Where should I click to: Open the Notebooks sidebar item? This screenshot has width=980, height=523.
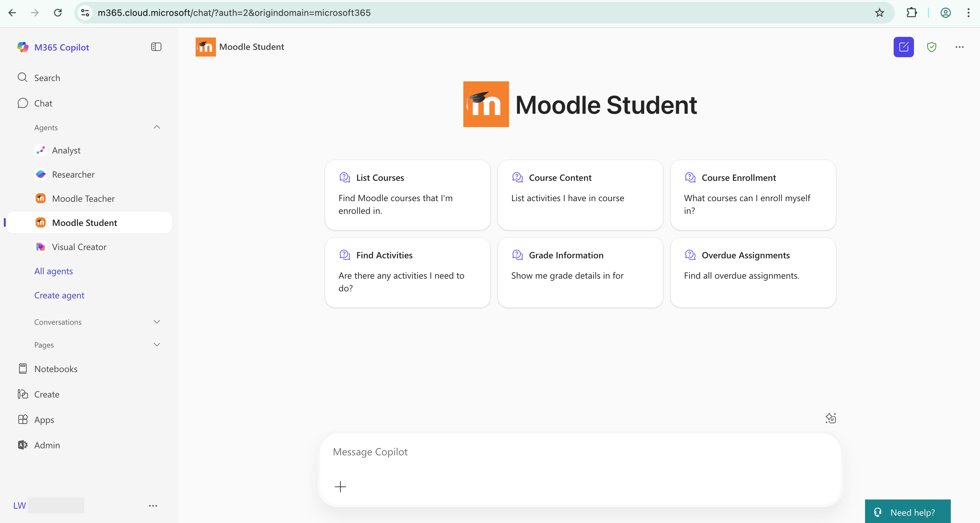click(56, 369)
